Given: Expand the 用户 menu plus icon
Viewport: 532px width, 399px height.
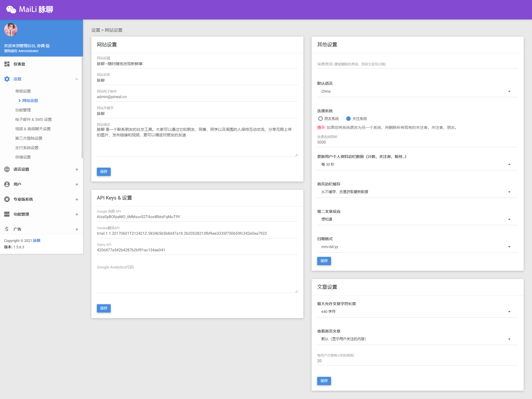Looking at the screenshot, I should (x=77, y=184).
